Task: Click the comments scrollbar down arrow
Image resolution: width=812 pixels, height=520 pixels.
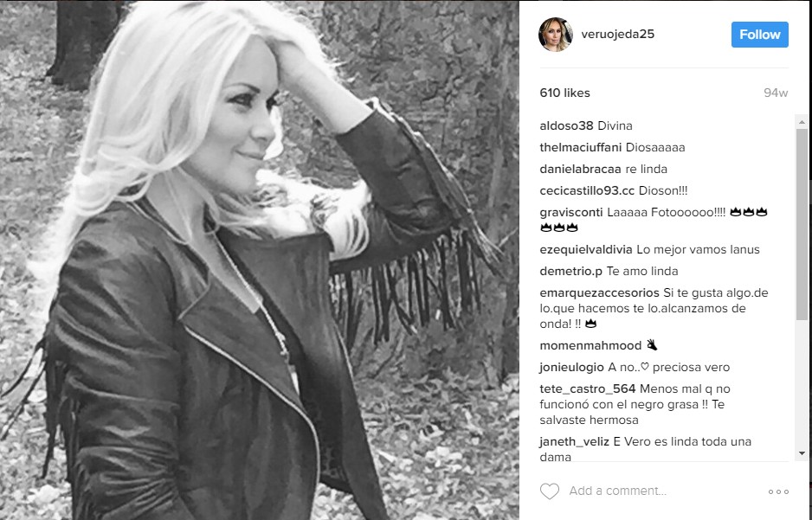Action: tap(802, 453)
